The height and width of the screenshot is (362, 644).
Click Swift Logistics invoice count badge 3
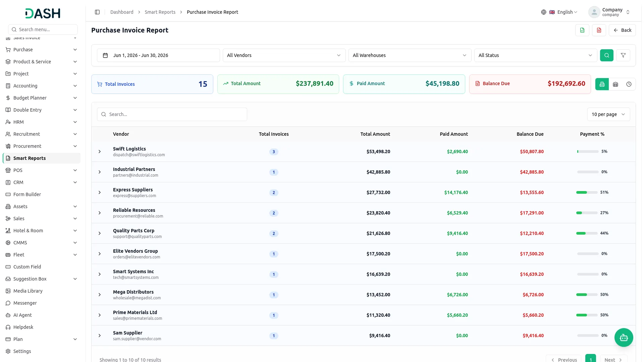tap(274, 152)
